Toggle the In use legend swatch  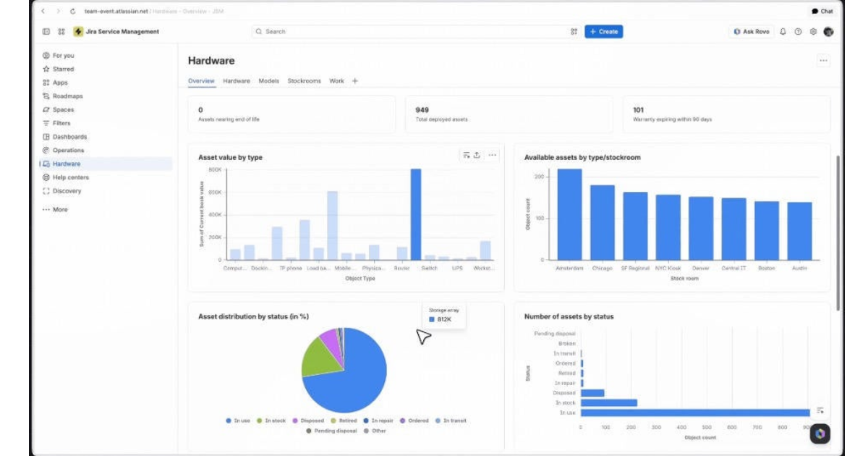coord(229,421)
